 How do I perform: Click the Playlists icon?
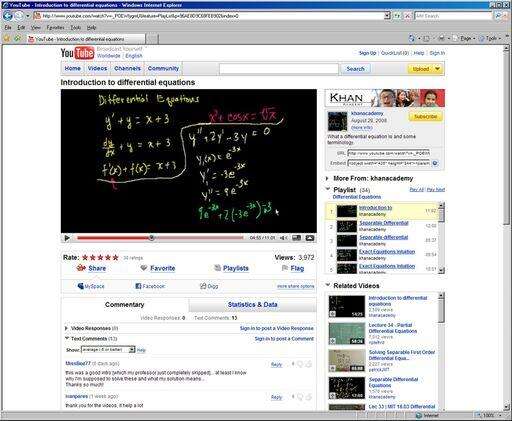coord(217,268)
